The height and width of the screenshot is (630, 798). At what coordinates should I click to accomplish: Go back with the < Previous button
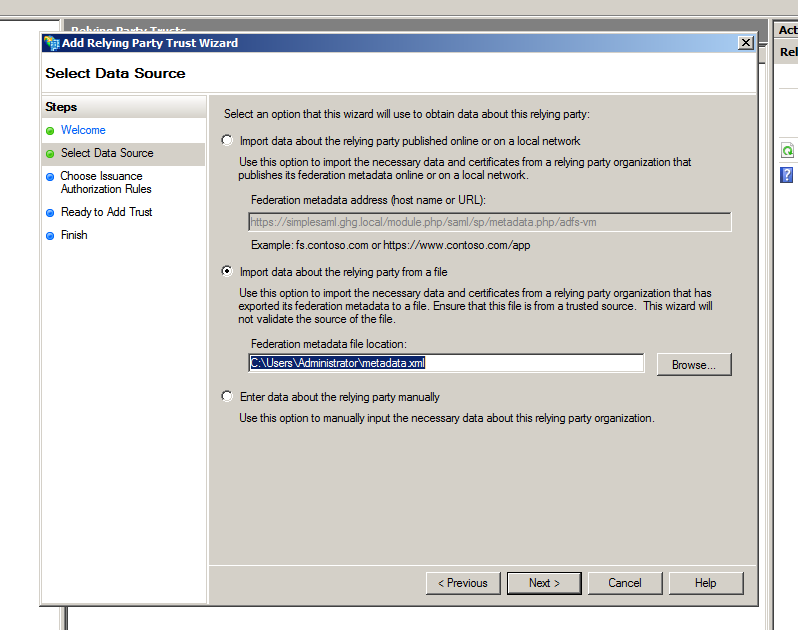point(463,583)
